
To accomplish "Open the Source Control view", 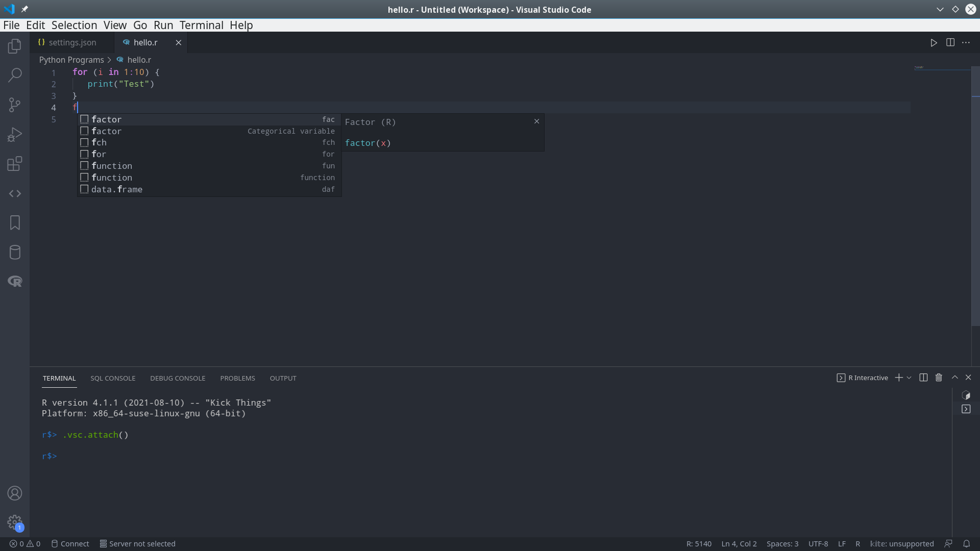I will [x=14, y=105].
